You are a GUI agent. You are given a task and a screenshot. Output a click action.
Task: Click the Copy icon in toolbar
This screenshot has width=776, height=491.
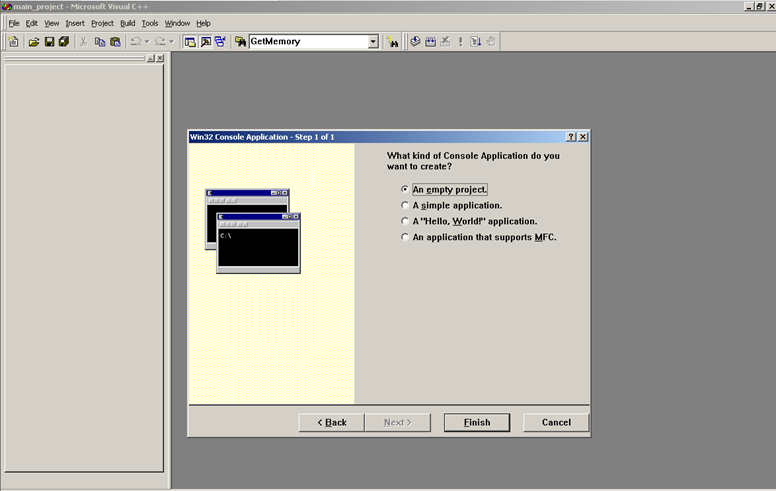100,42
